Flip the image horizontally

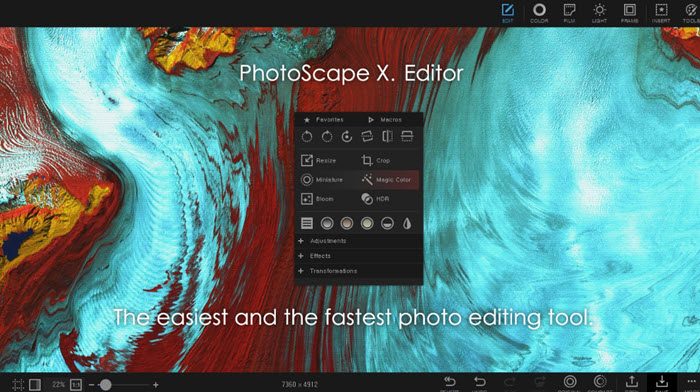click(387, 137)
